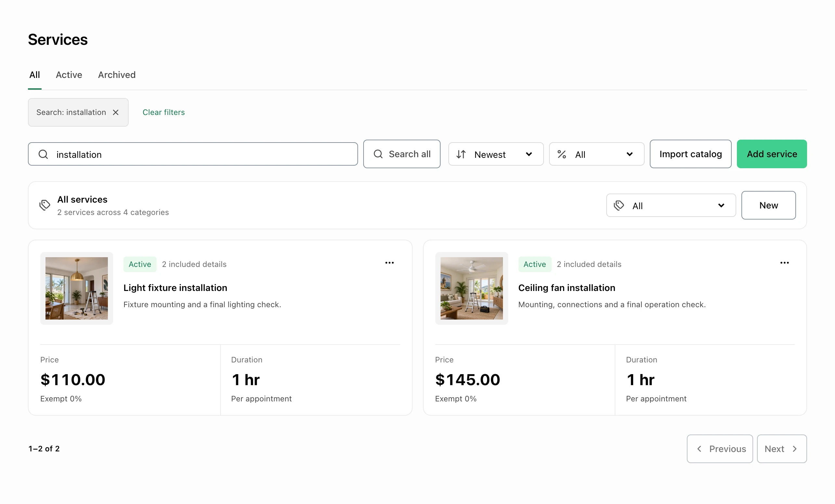This screenshot has height=504, width=835.
Task: Go to the Previous page
Action: 720,449
